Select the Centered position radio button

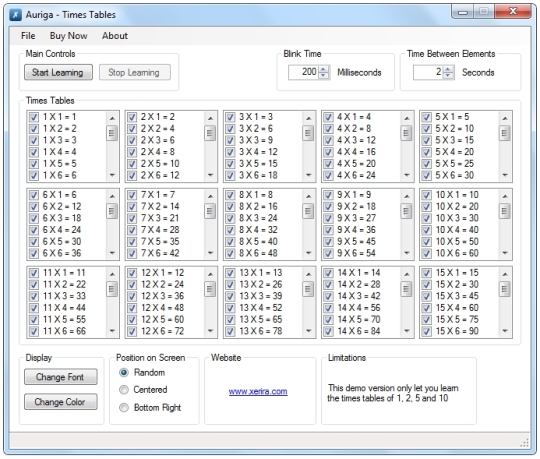[124, 390]
